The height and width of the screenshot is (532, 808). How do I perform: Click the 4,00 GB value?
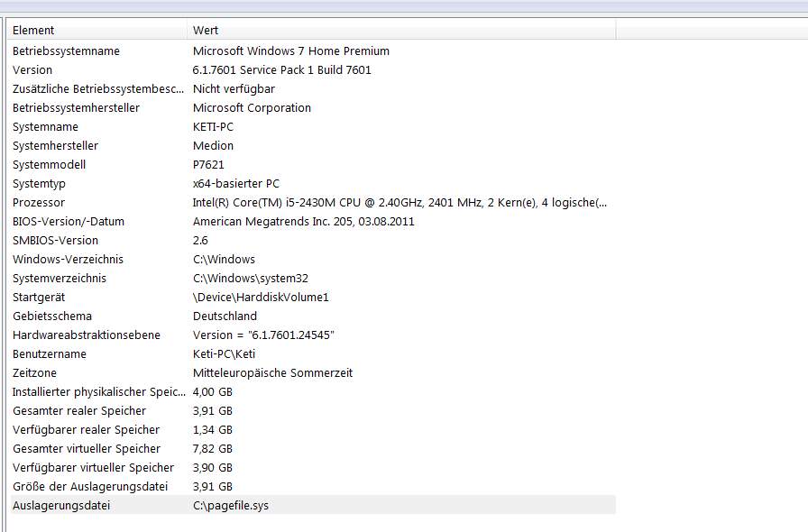pos(212,392)
